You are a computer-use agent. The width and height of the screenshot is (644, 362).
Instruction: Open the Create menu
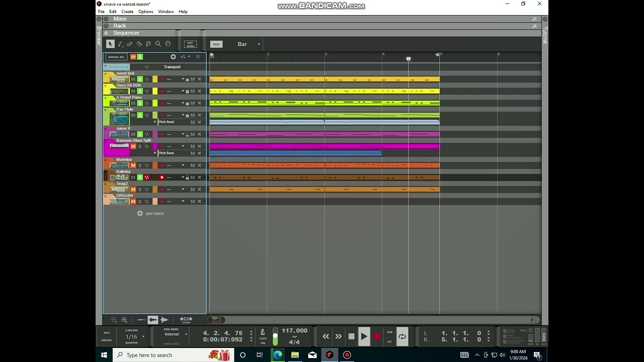pyautogui.click(x=127, y=12)
